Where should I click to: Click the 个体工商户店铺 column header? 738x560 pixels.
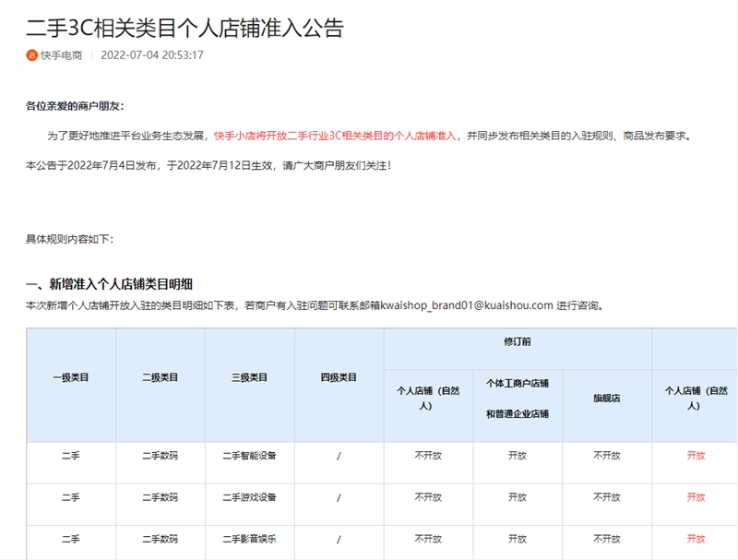(518, 383)
